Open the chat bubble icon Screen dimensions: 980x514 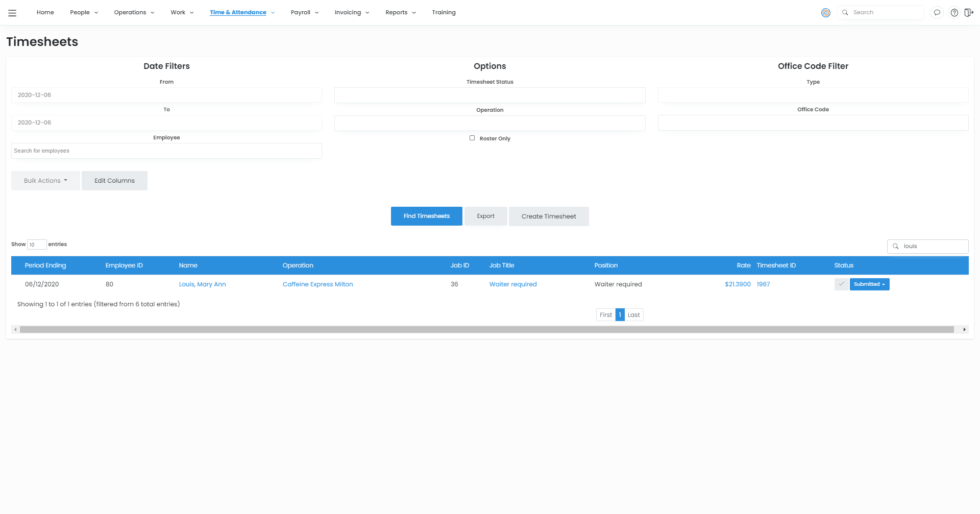937,13
